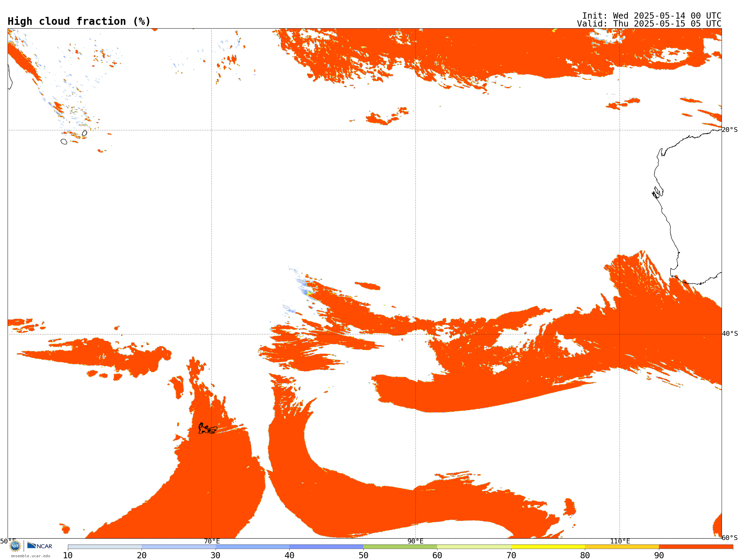Pick the light blue 20–30 colorbar segment
Image resolution: width=744 pixels, height=560 pixels.
point(178,547)
